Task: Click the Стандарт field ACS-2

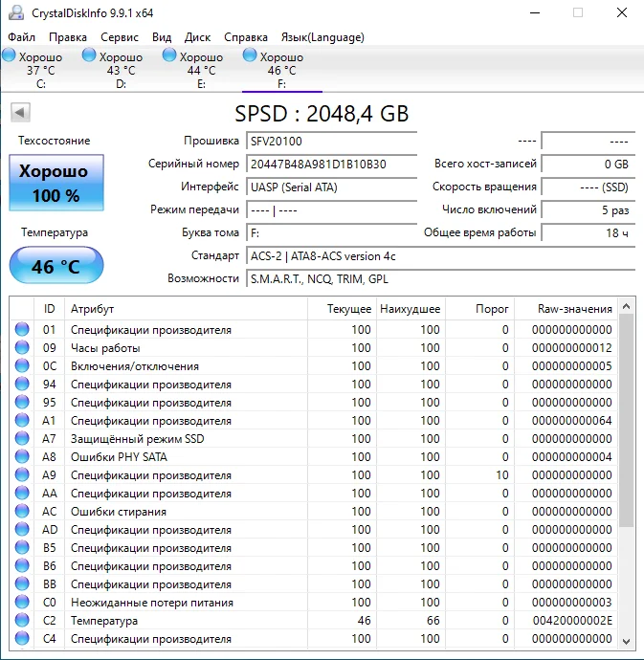Action: point(440,256)
